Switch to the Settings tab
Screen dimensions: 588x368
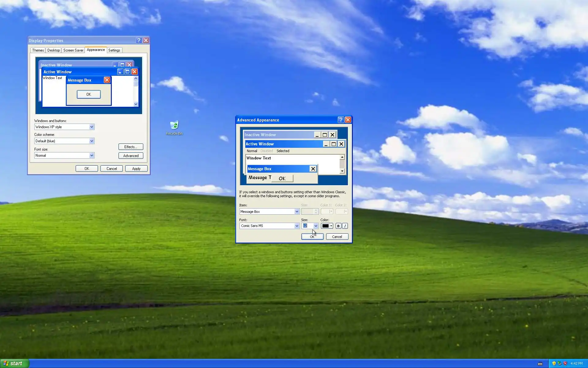[x=114, y=50]
